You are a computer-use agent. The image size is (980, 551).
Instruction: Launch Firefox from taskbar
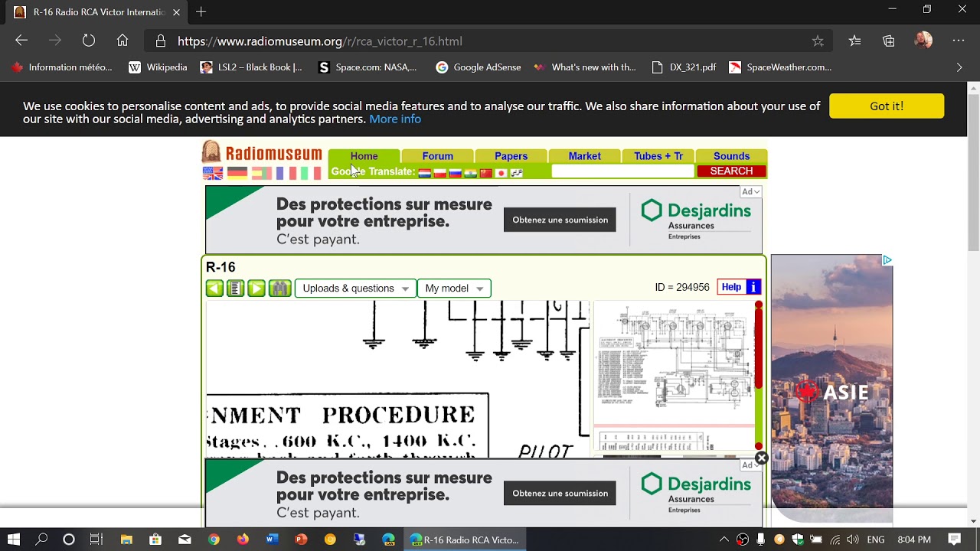coord(243,540)
